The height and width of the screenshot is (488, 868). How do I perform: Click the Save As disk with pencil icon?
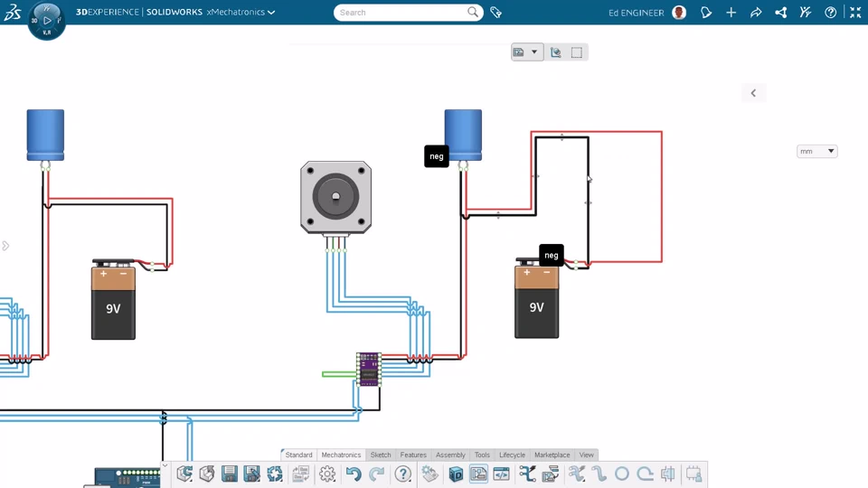click(252, 474)
